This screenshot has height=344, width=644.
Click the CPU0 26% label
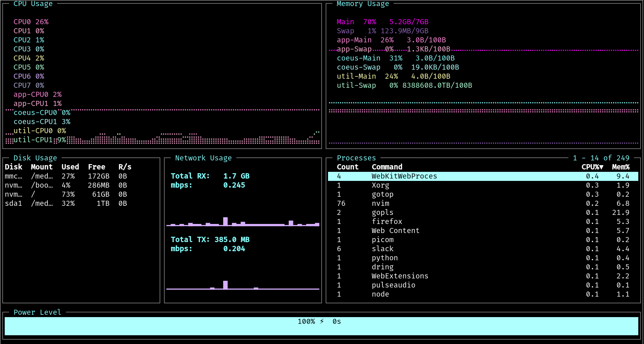(x=31, y=22)
